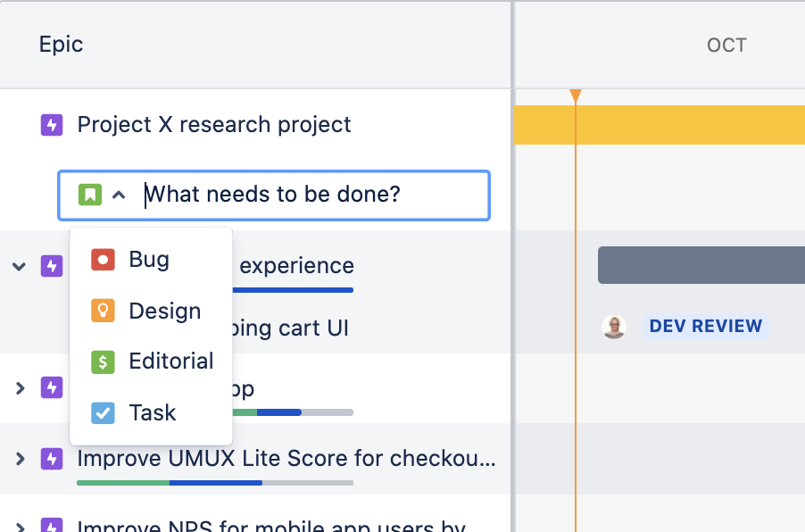Click the orange today marker on the timeline
This screenshot has width=805, height=532.
point(577,93)
